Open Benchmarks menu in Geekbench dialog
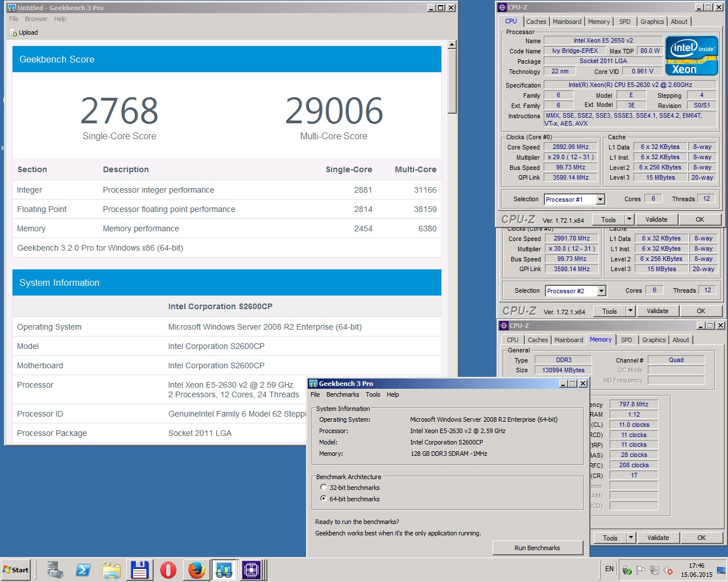728x582 pixels. [x=342, y=394]
